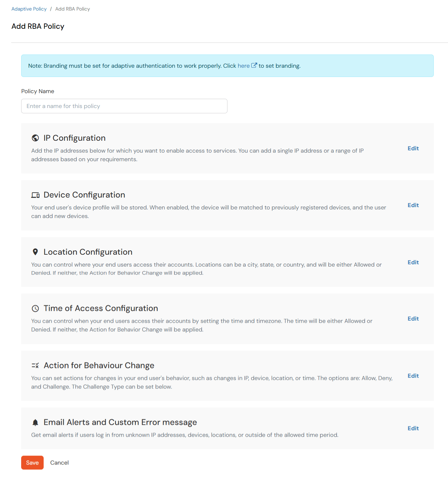Click the bell icon for Email Alerts
This screenshot has width=448, height=477.
pos(35,422)
